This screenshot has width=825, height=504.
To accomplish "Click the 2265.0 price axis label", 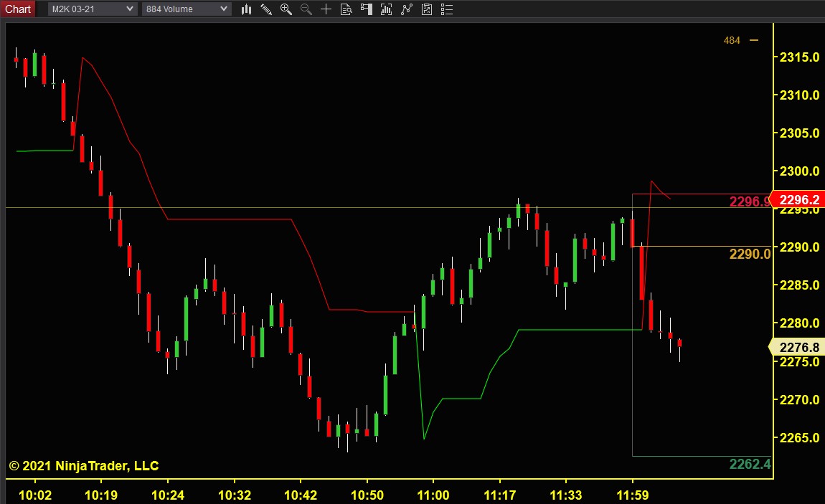I will (799, 438).
